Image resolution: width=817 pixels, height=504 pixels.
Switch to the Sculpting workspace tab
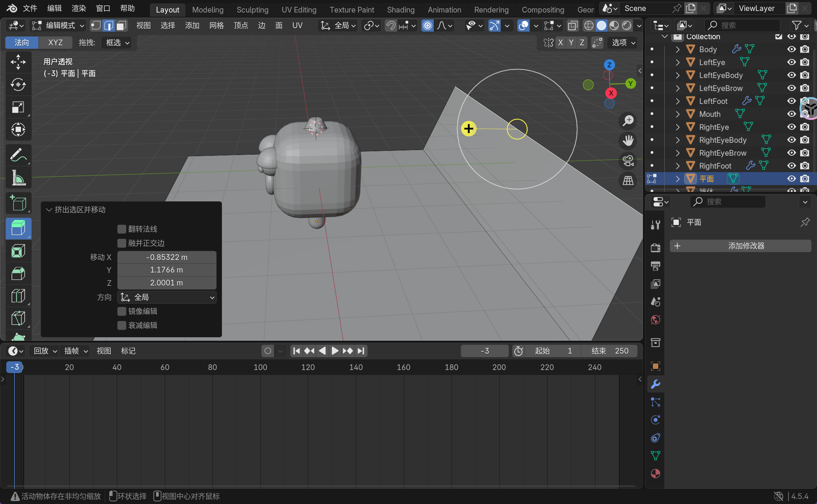[252, 10]
